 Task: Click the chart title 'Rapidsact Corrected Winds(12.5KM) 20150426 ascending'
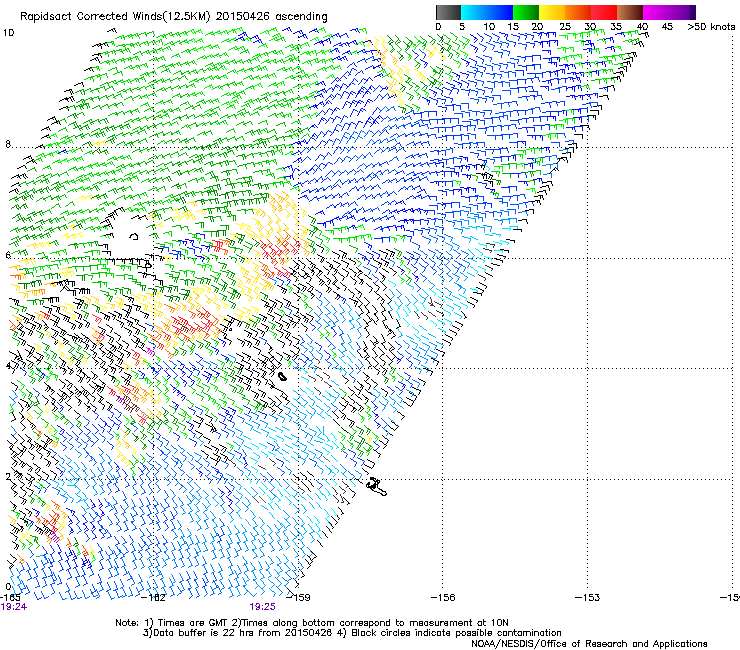(x=174, y=16)
